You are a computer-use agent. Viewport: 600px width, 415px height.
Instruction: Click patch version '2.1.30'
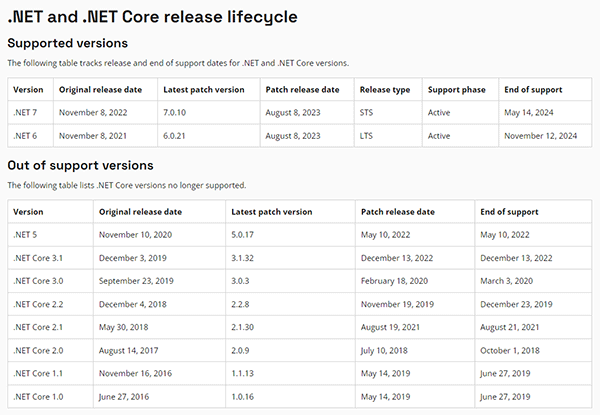pyautogui.click(x=242, y=327)
